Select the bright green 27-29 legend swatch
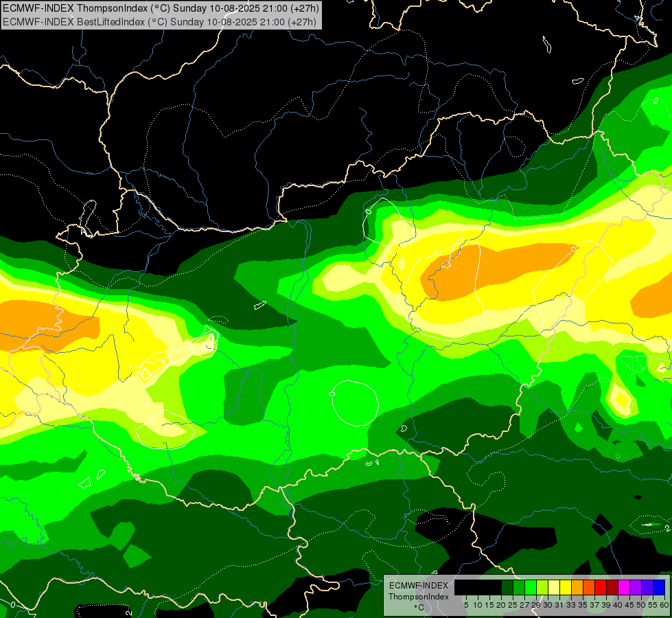The width and height of the screenshot is (672, 618). [531, 587]
